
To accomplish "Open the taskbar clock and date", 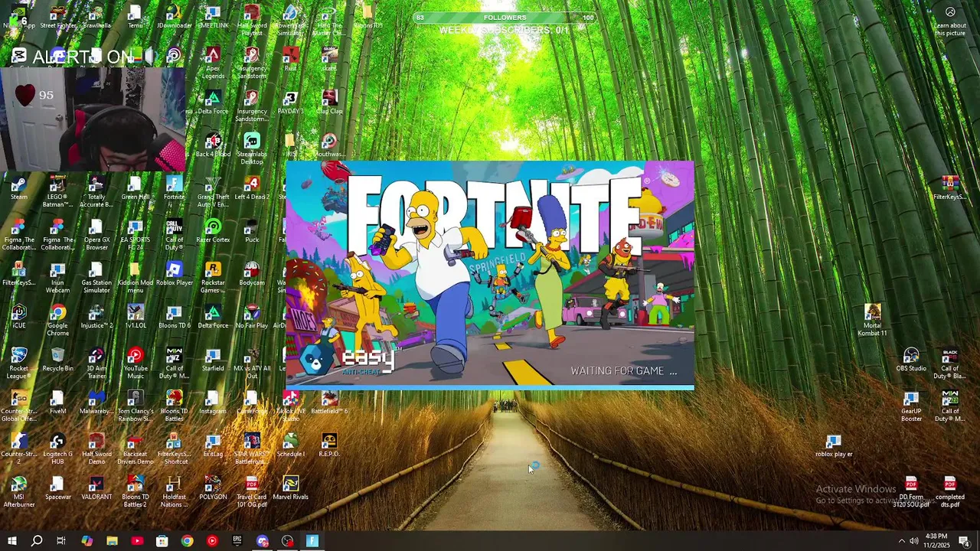I will pyautogui.click(x=936, y=541).
